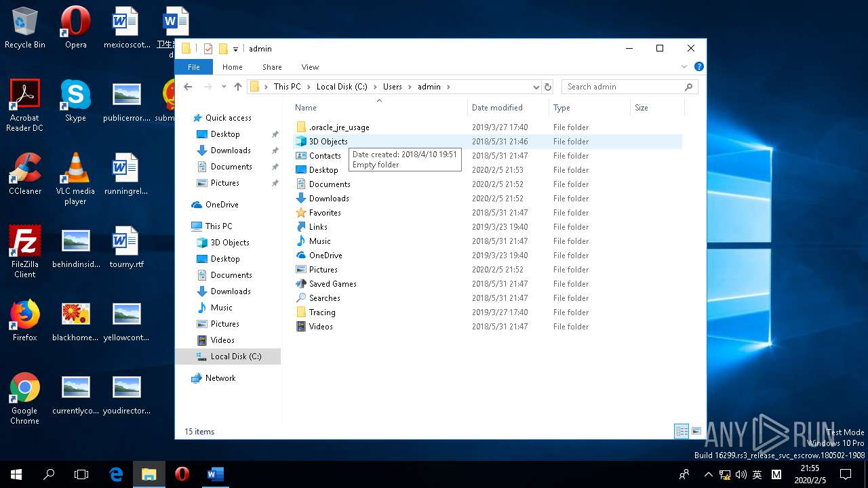Open the File menu tab
This screenshot has width=868, height=488.
(x=194, y=66)
